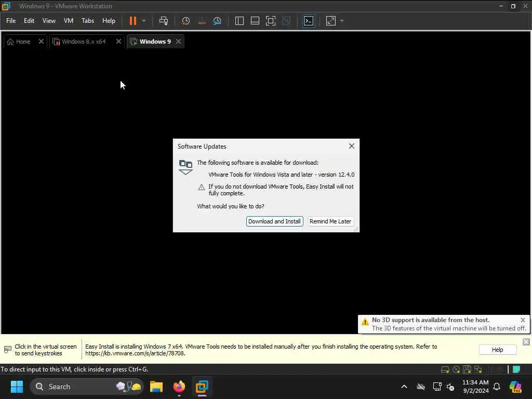
Task: Click the Help button in Easy Install bar
Action: coord(497,350)
